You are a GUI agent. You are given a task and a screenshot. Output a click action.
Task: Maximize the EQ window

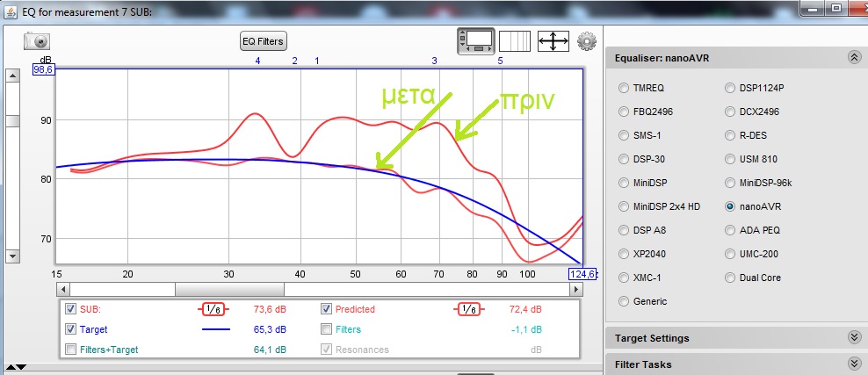pyautogui.click(x=836, y=8)
